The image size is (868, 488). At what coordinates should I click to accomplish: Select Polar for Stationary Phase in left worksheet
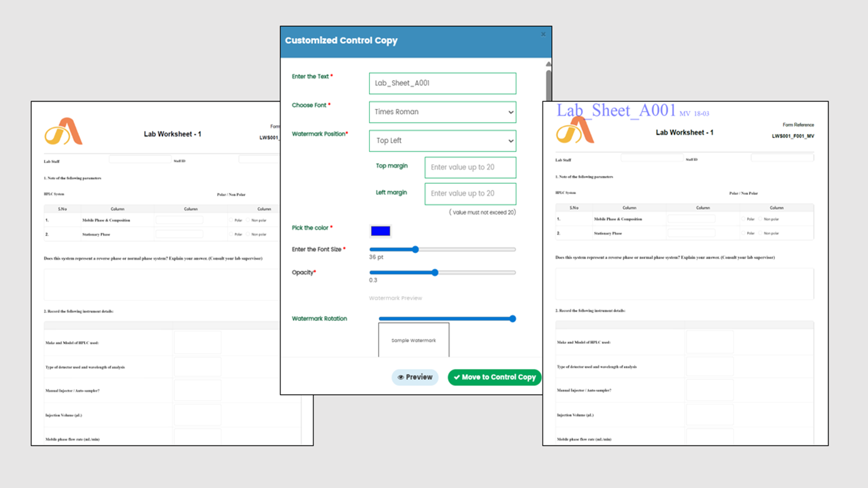231,234
